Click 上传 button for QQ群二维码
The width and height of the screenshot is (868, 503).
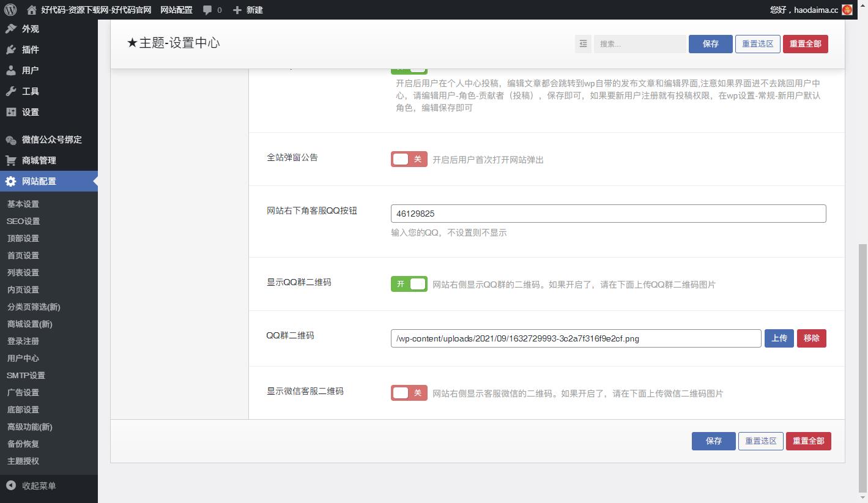coord(779,338)
